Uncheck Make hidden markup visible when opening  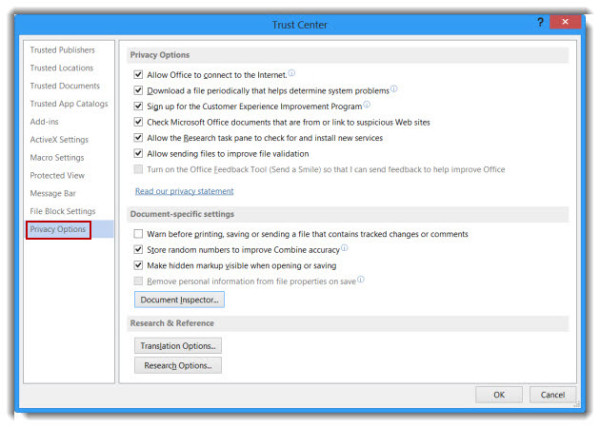pyautogui.click(x=138, y=265)
